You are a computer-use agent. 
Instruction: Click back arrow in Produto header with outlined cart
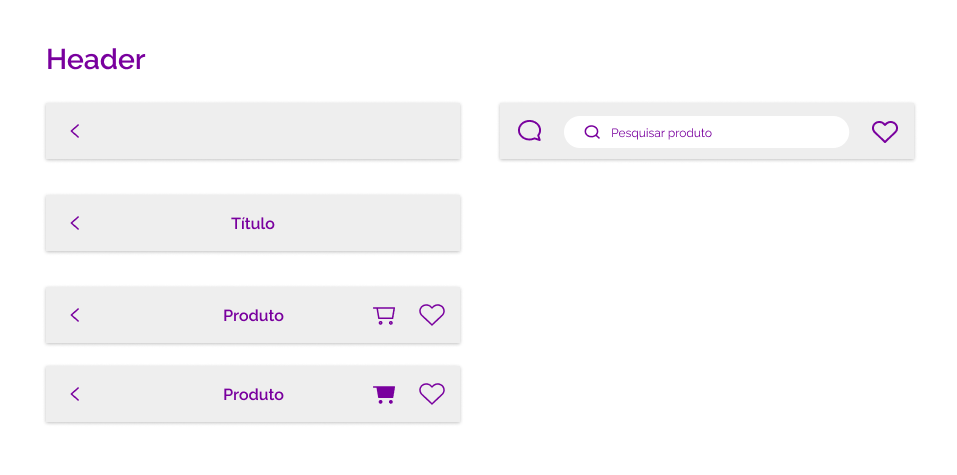[75, 315]
